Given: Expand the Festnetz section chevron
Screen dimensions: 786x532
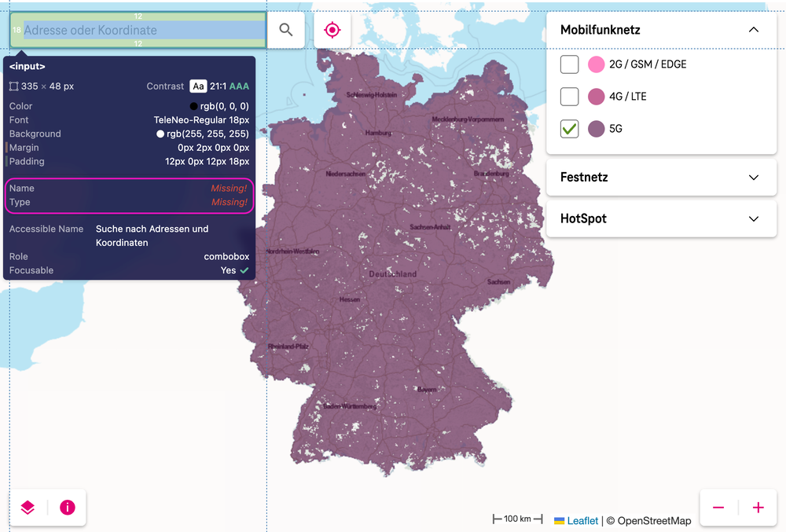Looking at the screenshot, I should pos(754,178).
